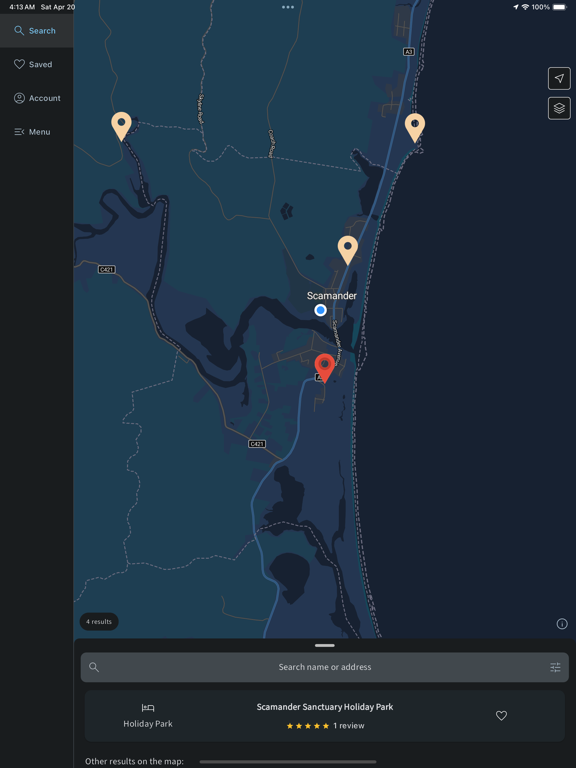Tap the Scamander town label on map

(332, 296)
